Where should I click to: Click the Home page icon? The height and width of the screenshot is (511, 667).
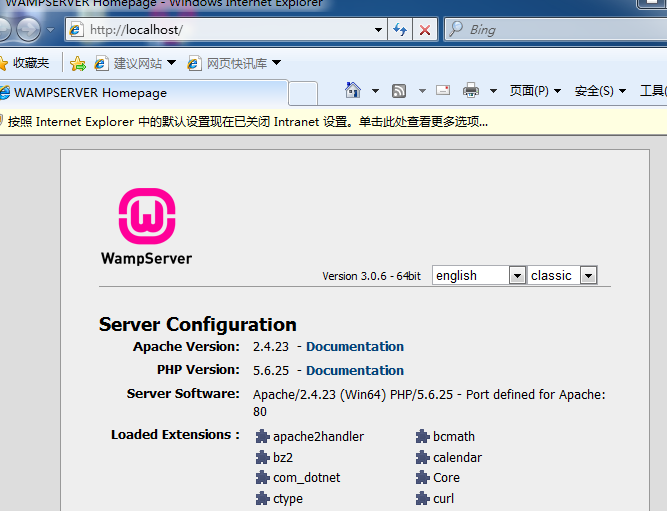pyautogui.click(x=353, y=90)
